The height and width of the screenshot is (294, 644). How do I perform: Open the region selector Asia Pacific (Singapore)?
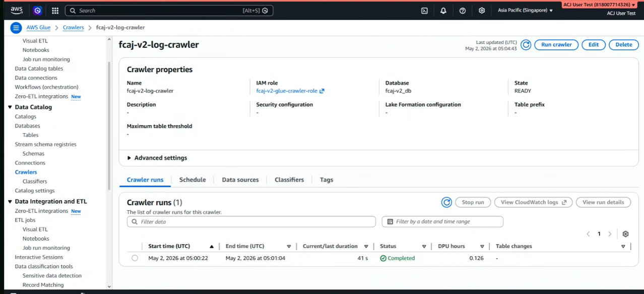525,10
